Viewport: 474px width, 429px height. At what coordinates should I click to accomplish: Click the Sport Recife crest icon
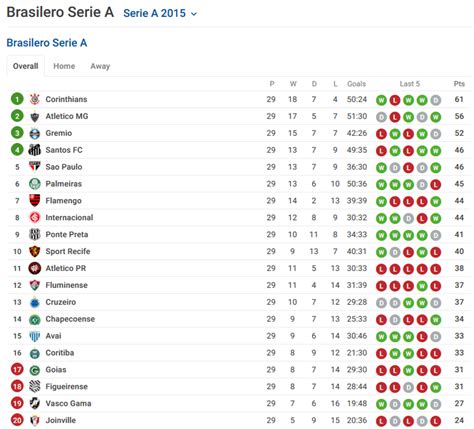(35, 251)
